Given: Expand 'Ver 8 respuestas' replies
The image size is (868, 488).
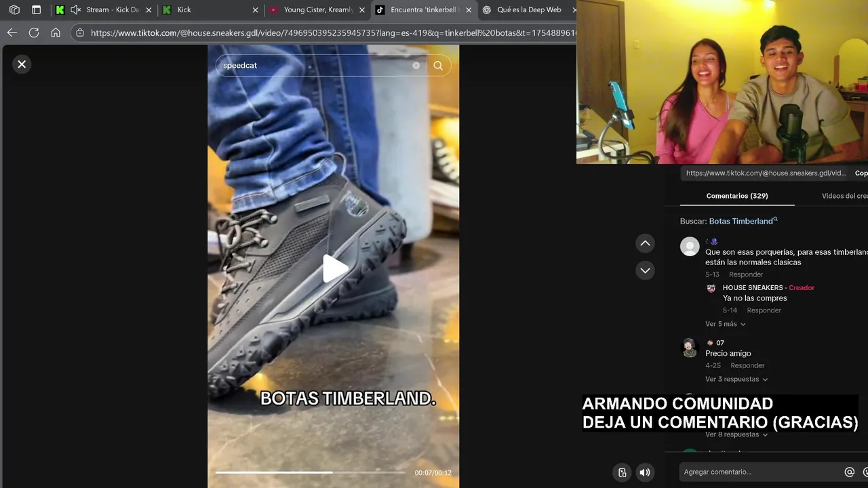Looking at the screenshot, I should (x=736, y=434).
